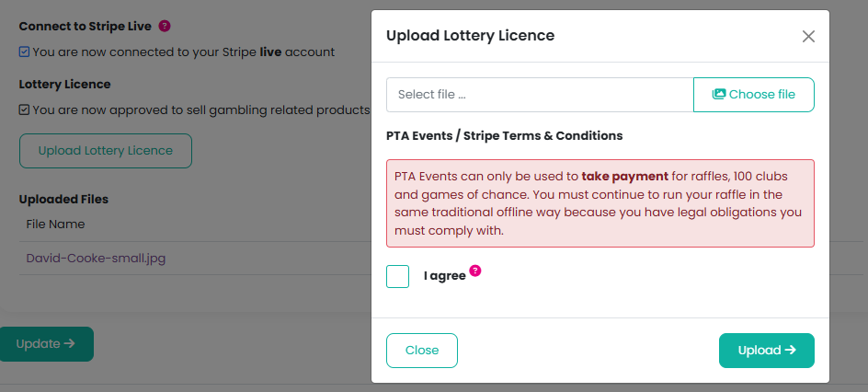Image resolution: width=868 pixels, height=392 pixels.
Task: Click the Choose file label text
Action: coord(762,95)
